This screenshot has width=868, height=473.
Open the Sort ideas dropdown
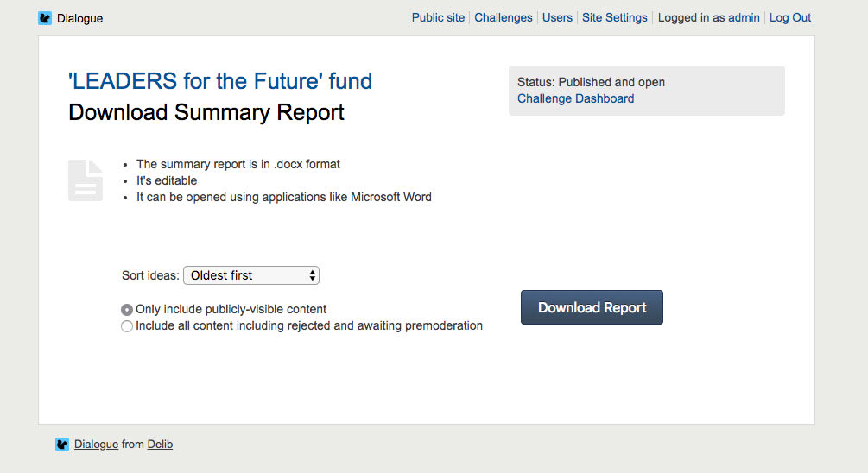(251, 275)
